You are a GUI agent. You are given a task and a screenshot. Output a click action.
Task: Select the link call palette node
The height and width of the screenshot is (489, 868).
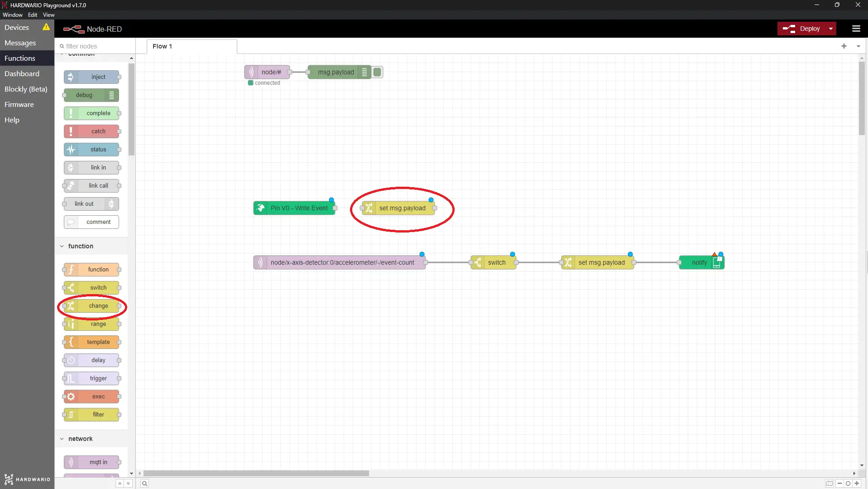coord(91,186)
